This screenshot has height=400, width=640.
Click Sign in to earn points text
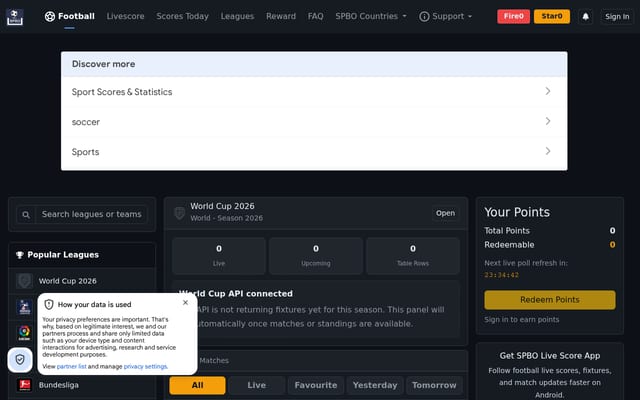click(x=522, y=320)
